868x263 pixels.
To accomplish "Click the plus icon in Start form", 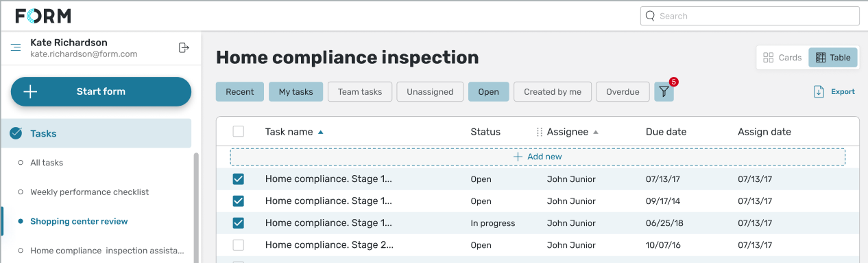I will tap(30, 91).
